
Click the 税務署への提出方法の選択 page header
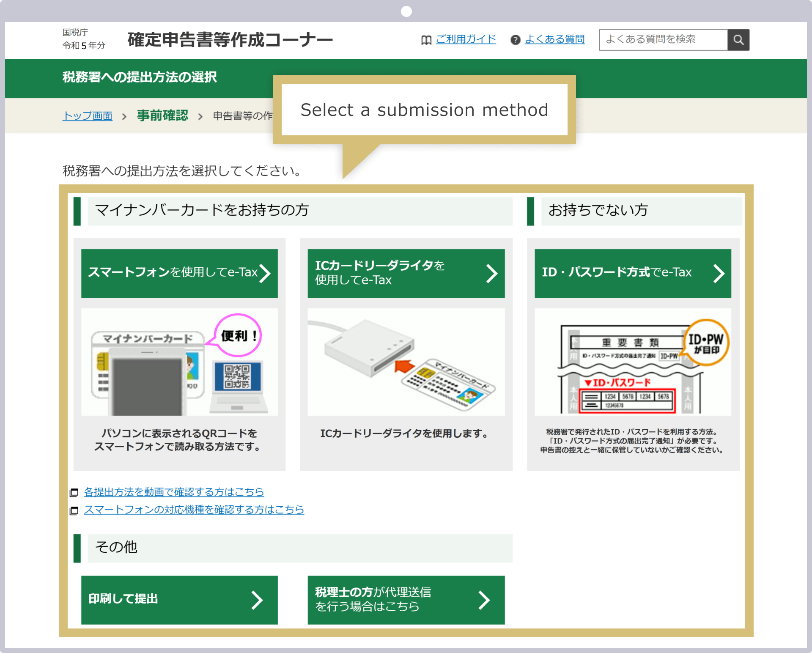pyautogui.click(x=140, y=77)
